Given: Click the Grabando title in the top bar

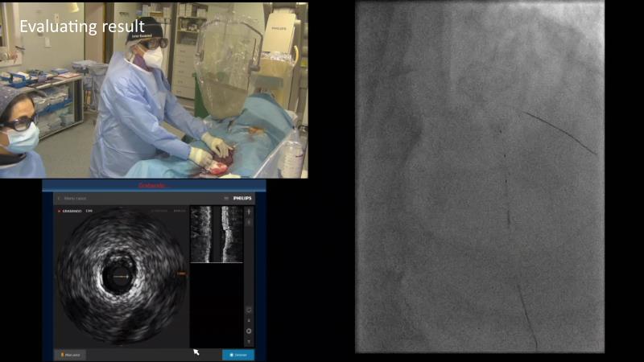Looking at the screenshot, I should [x=153, y=186].
